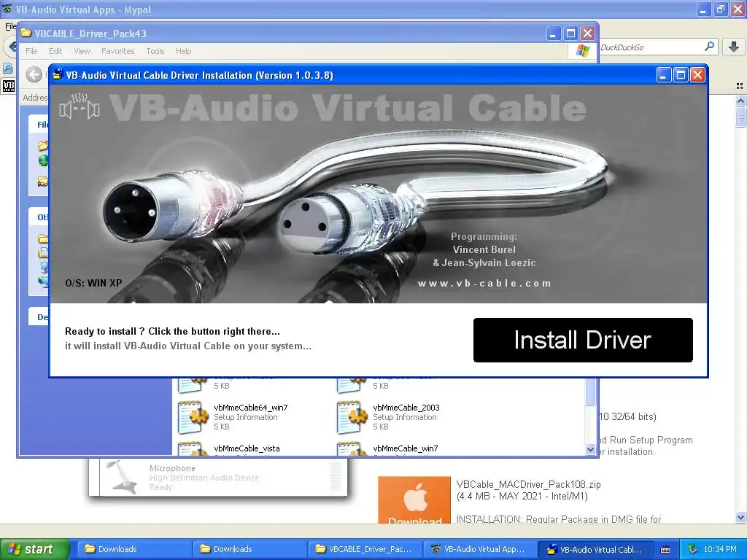Click folder icon in VBCABLE_Driver_Pack43 title bar
The width and height of the screenshot is (747, 560).
[x=26, y=34]
